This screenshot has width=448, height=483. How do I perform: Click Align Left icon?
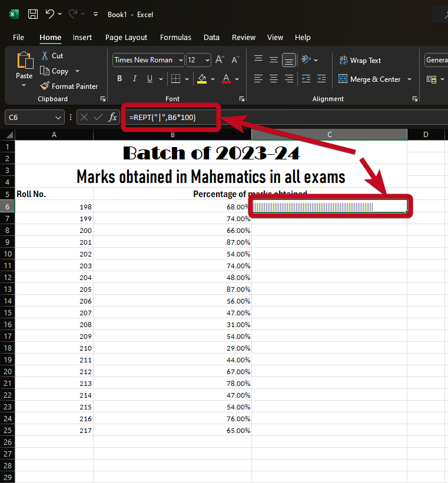click(258, 79)
